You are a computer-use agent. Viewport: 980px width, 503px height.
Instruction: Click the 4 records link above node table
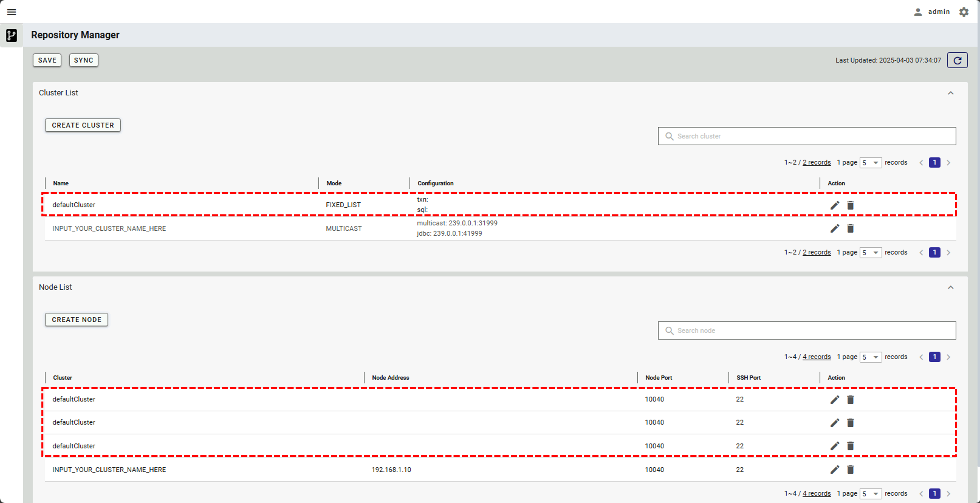(x=817, y=357)
